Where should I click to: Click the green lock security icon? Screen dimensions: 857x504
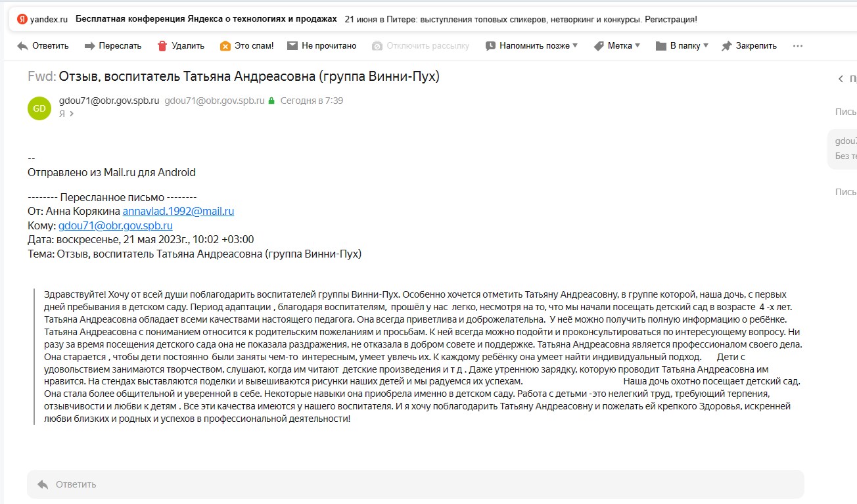(x=271, y=101)
